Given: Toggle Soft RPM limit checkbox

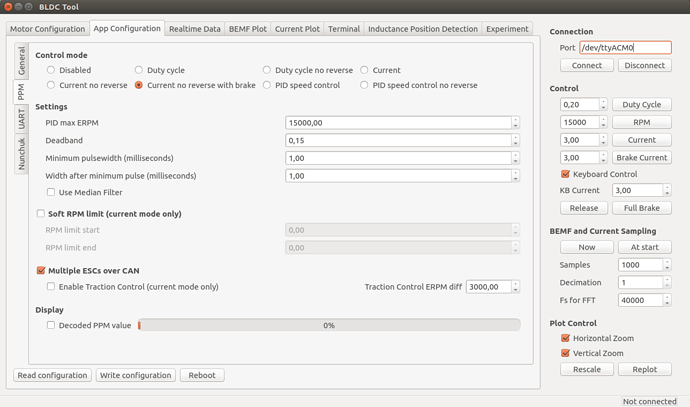Looking at the screenshot, I should point(41,214).
